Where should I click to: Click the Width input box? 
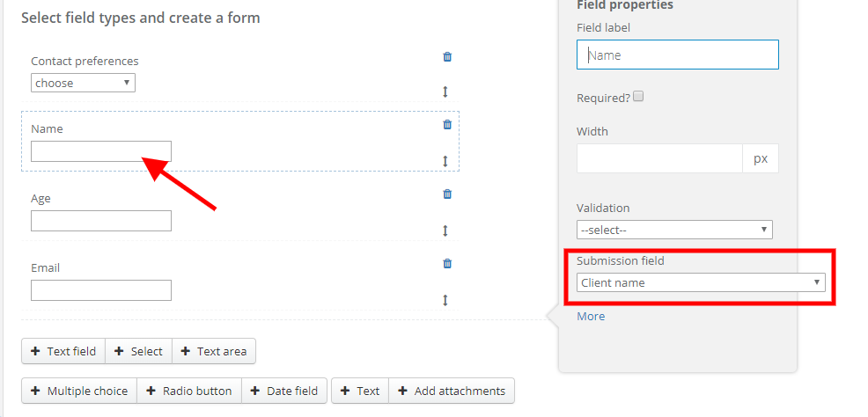click(660, 158)
